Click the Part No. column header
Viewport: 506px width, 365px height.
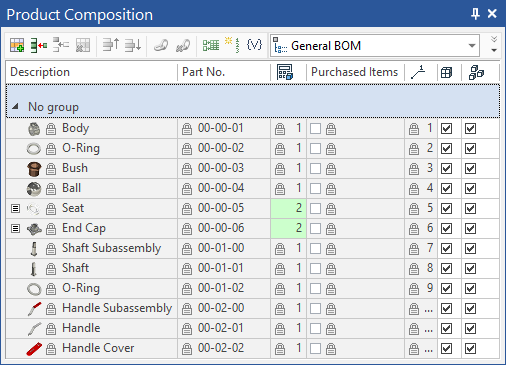[x=203, y=72]
